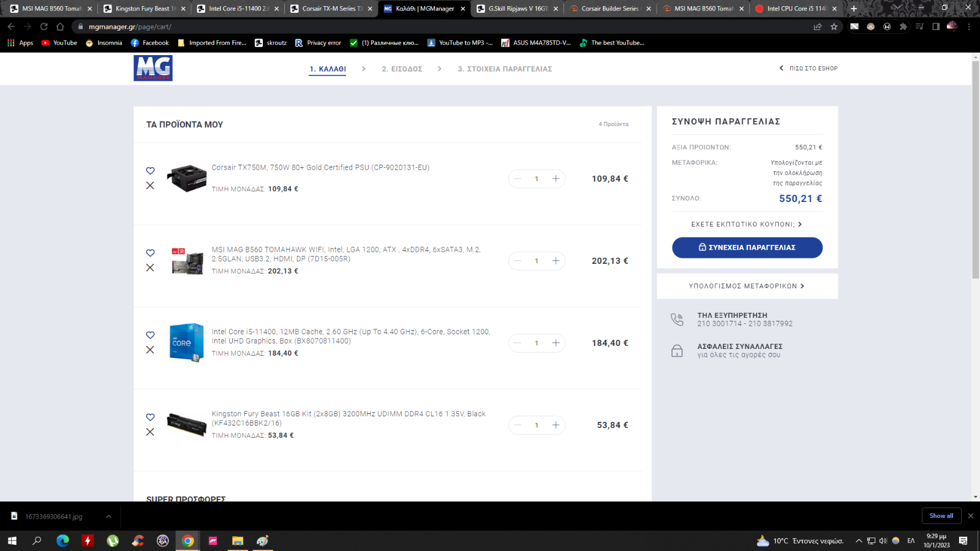Open skroutz bookmark

(271, 43)
